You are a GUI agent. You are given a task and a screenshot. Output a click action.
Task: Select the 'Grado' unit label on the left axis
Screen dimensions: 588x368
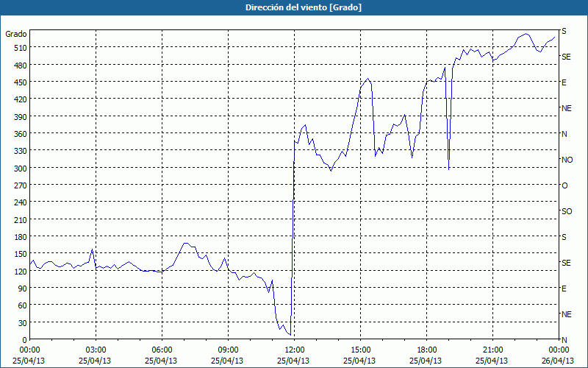click(x=16, y=34)
